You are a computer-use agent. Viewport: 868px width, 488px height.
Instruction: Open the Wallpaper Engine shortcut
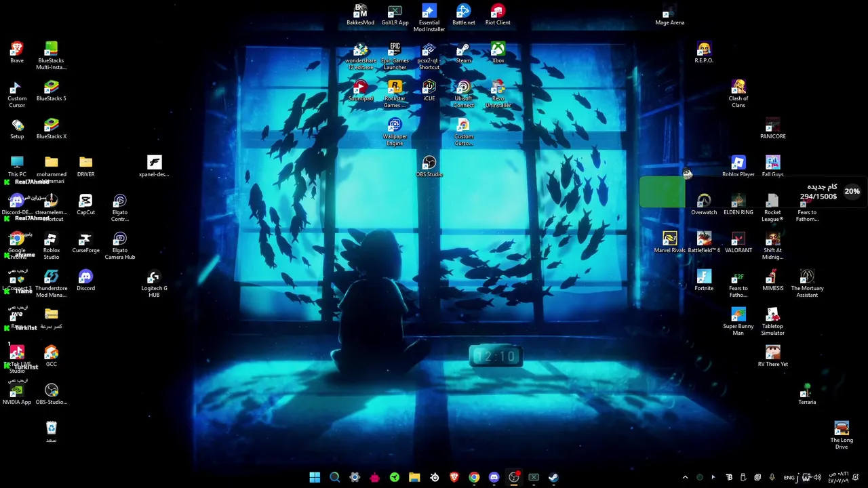[395, 131]
